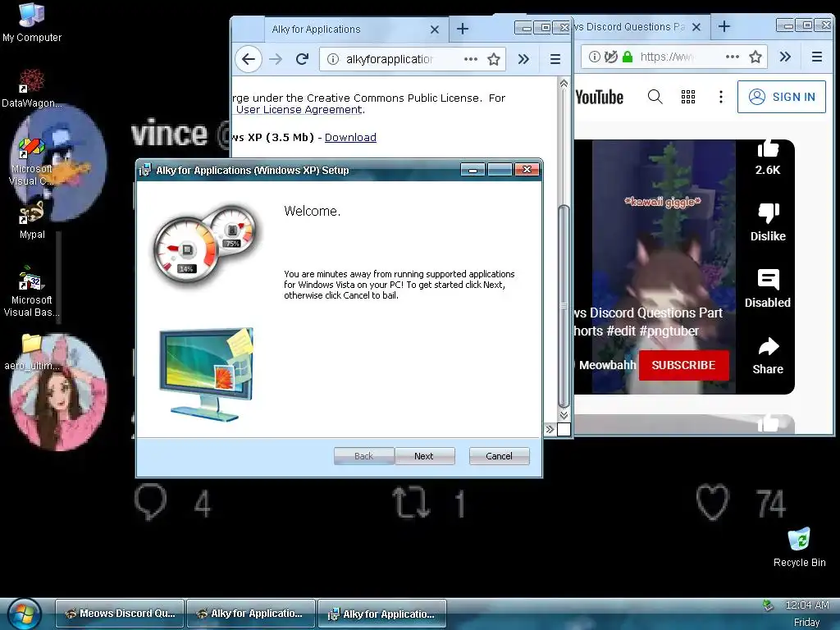840x630 pixels.
Task: Share the YouTube Short
Action: [768, 356]
